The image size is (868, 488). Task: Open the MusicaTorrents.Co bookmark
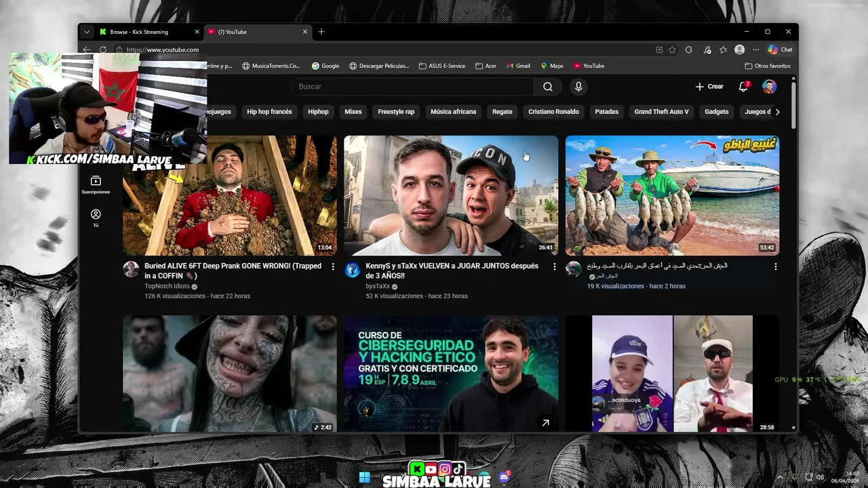[271, 66]
